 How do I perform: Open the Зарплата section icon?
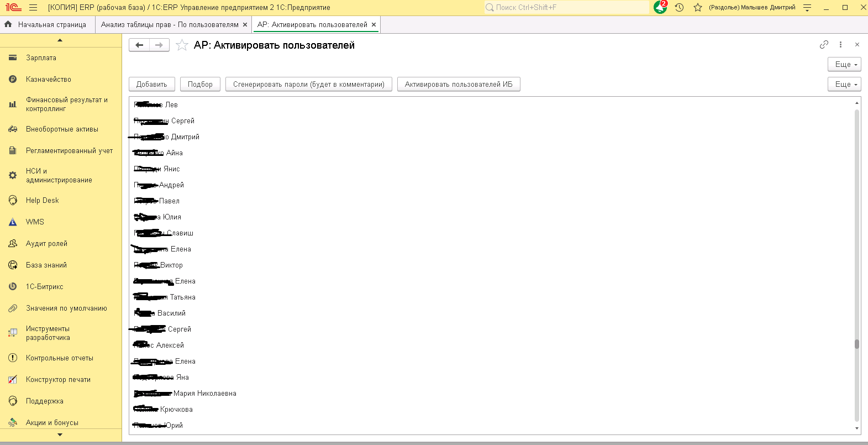click(x=13, y=57)
